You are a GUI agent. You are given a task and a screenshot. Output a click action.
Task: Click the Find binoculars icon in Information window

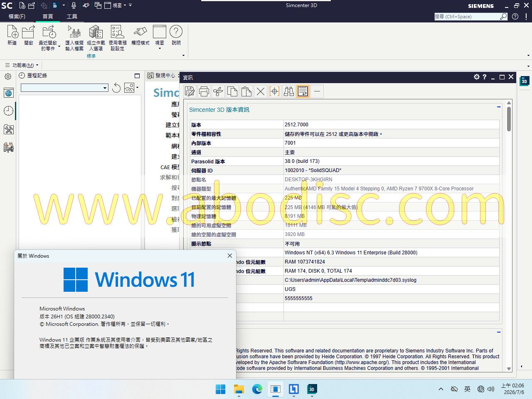click(x=289, y=91)
